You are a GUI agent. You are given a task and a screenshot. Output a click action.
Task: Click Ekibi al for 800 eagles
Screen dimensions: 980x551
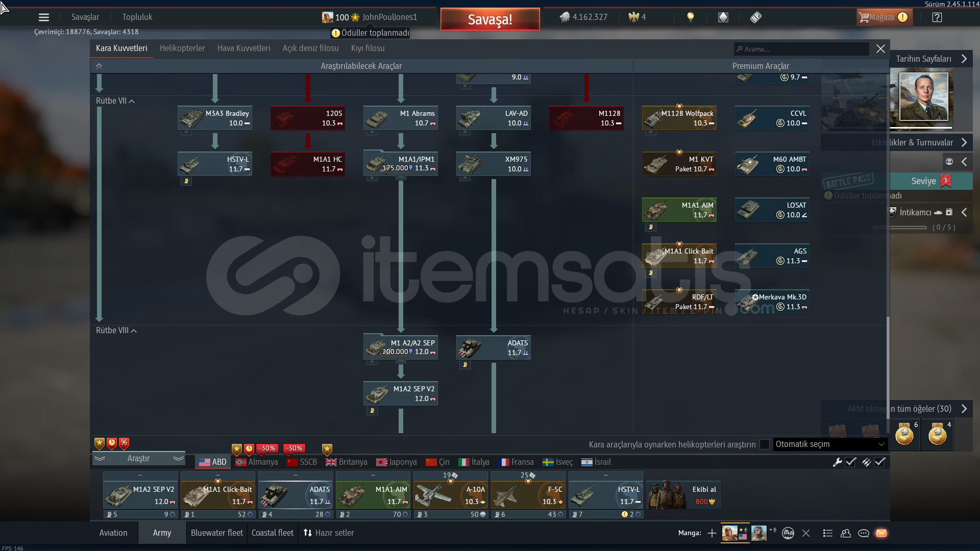pos(683,495)
